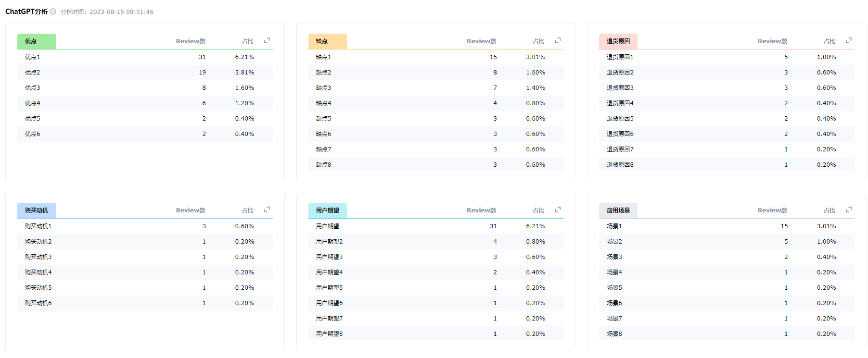Click the 缺点5 row label
The width and height of the screenshot is (868, 358).
(x=323, y=119)
